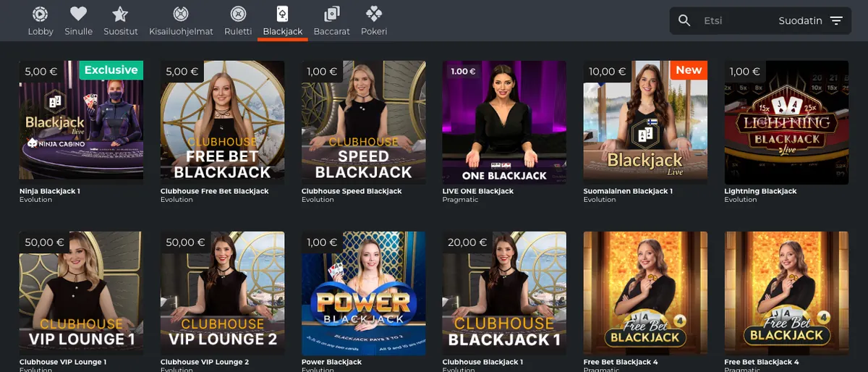Click the Pragmatic label under LIVE ONE Blackjack
Viewport: 868px width, 372px height.
(460, 200)
